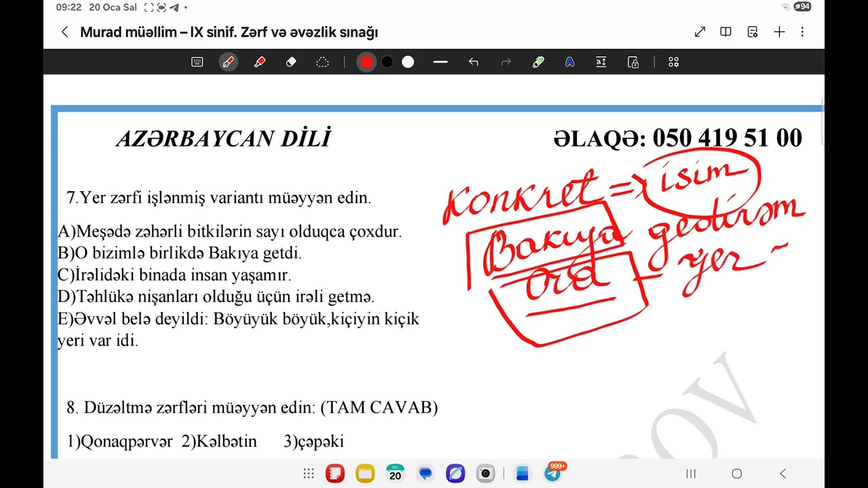The image size is (868, 488).
Task: Pick the black pen color
Action: pyautogui.click(x=387, y=62)
